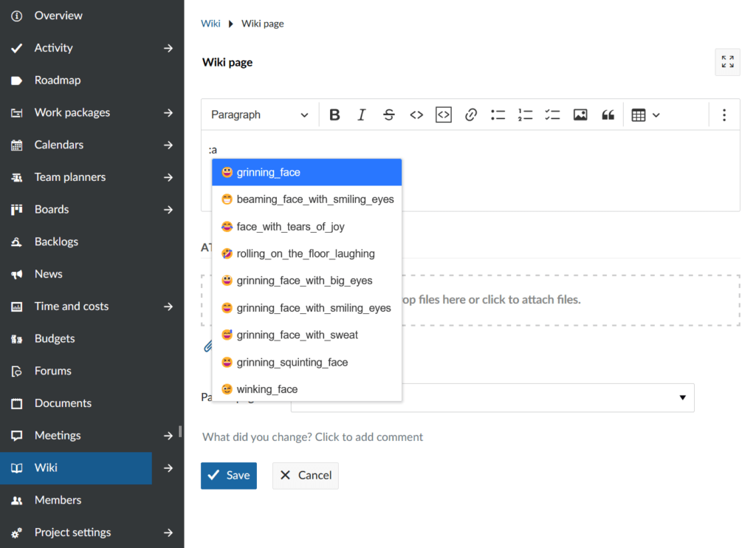The height and width of the screenshot is (548, 756).
Task: Select grinning_face emoji suggestion
Action: [306, 172]
